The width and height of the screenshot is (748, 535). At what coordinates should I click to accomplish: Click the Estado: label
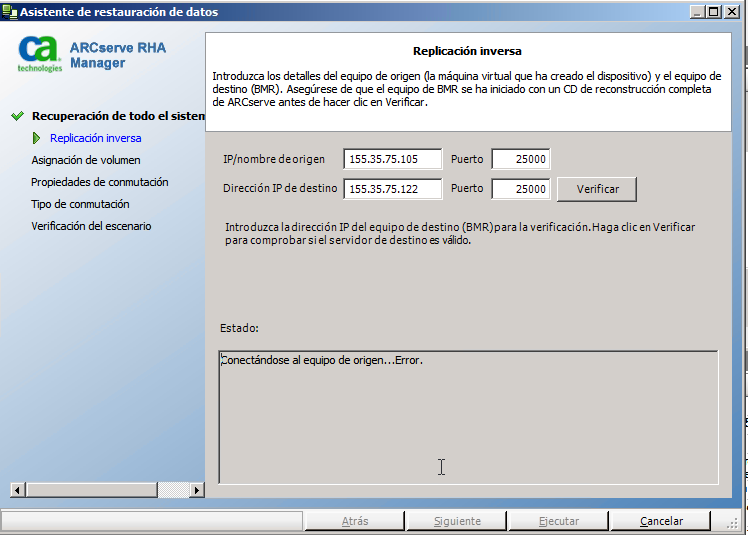tap(239, 328)
